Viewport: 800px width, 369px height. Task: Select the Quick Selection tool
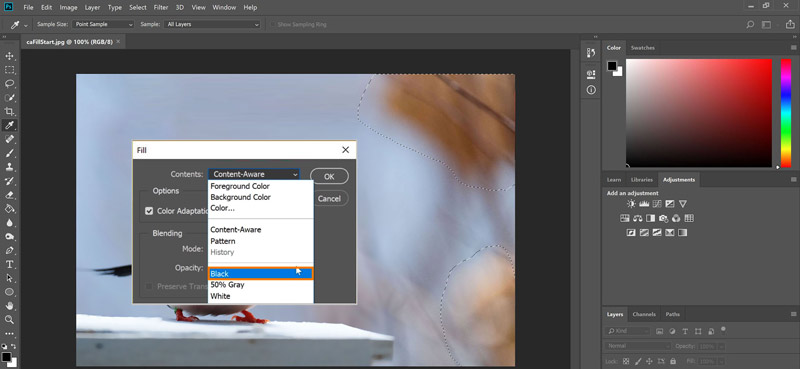point(9,97)
